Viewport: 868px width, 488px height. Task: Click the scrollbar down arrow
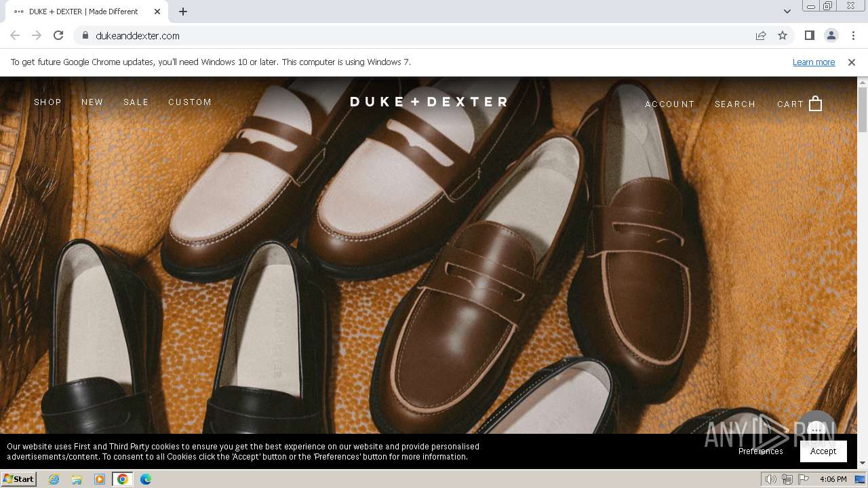(x=863, y=464)
